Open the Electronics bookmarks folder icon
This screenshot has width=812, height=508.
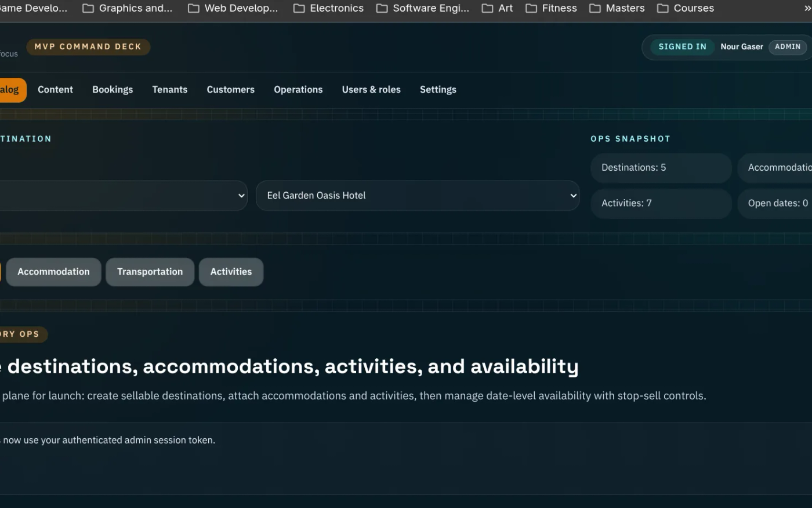click(x=299, y=8)
